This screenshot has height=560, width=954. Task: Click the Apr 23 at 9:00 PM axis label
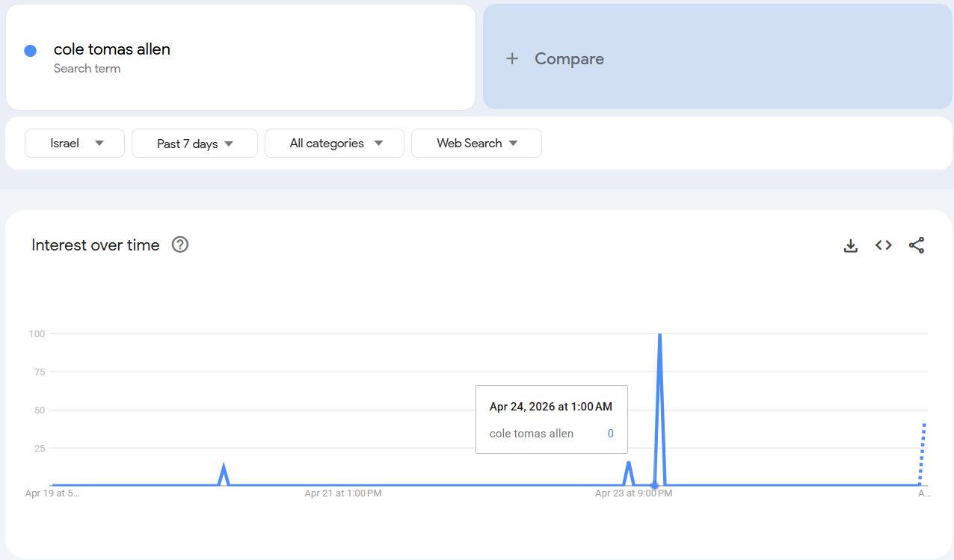coord(633,493)
